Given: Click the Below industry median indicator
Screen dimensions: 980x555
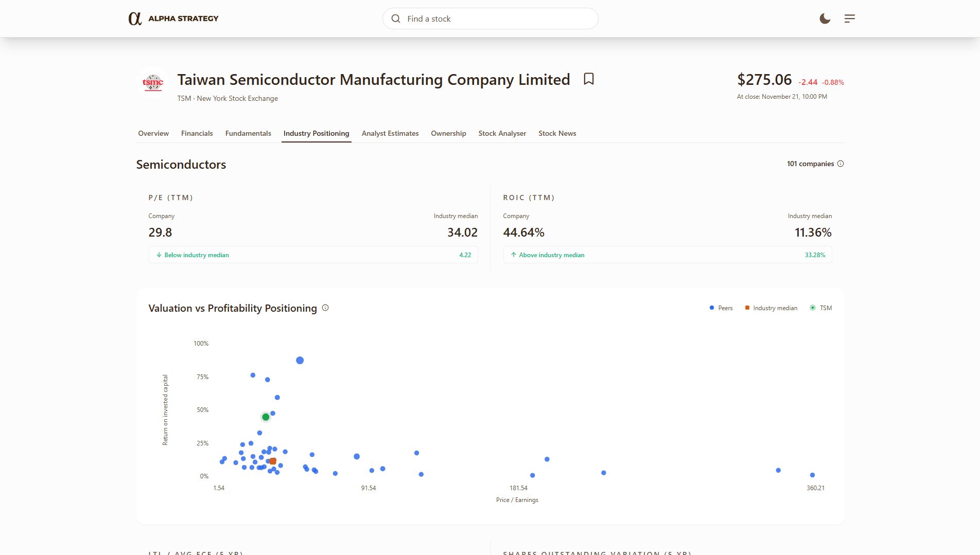Looking at the screenshot, I should [x=196, y=255].
